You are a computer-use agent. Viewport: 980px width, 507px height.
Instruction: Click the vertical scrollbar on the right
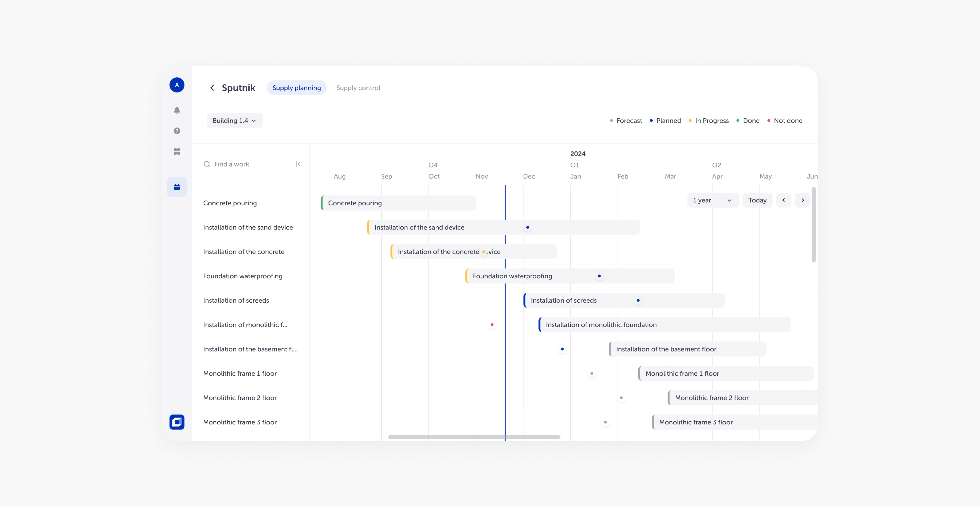(x=813, y=225)
